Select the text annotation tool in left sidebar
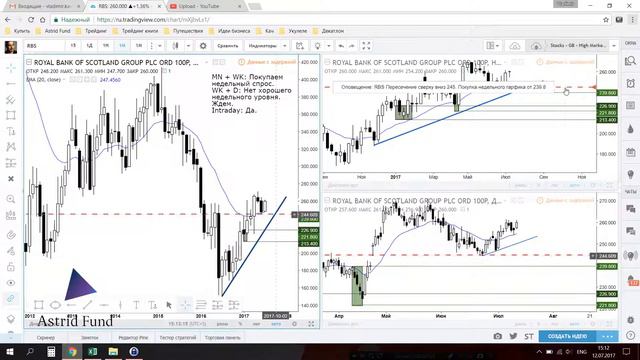This screenshot has width=640, height=360. 11,131
